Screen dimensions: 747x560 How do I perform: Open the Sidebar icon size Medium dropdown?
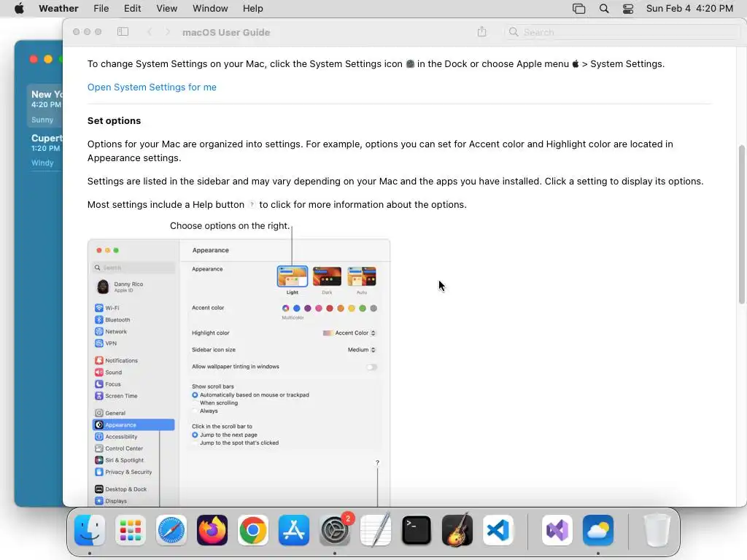coord(362,349)
